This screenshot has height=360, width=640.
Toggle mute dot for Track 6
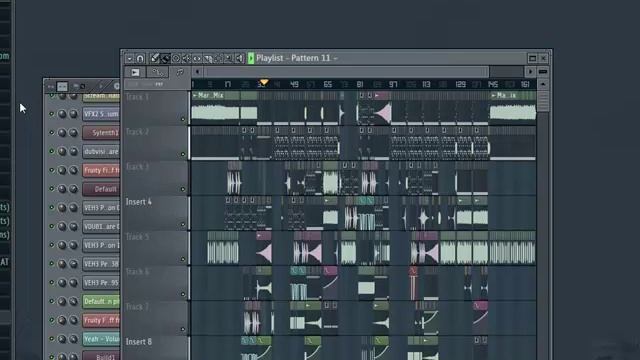click(x=183, y=294)
